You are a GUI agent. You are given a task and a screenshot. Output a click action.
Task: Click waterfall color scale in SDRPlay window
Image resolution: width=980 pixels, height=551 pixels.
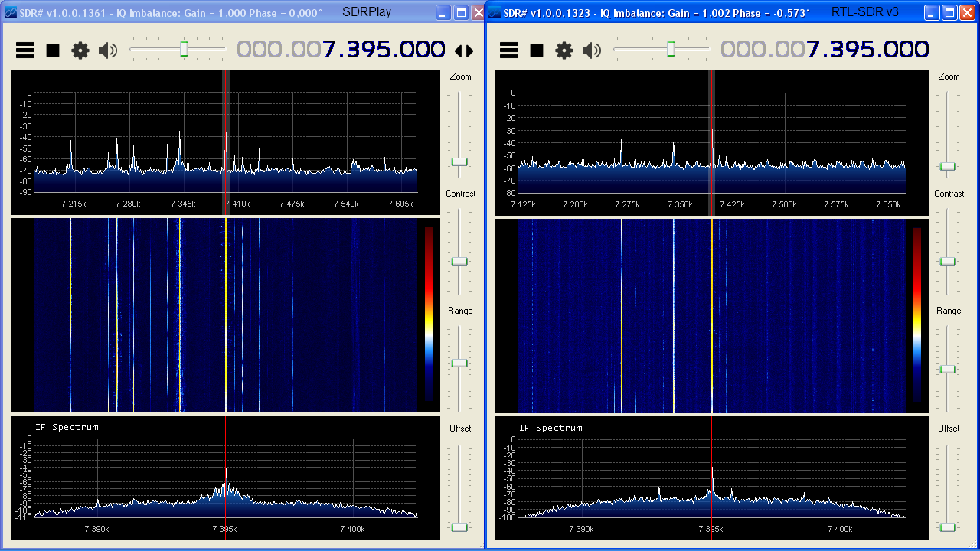click(429, 314)
